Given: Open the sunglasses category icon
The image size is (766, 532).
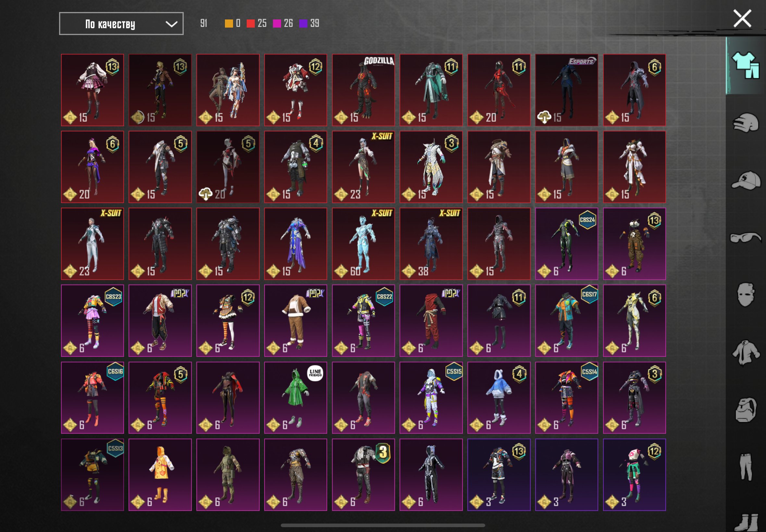Looking at the screenshot, I should [x=746, y=238].
